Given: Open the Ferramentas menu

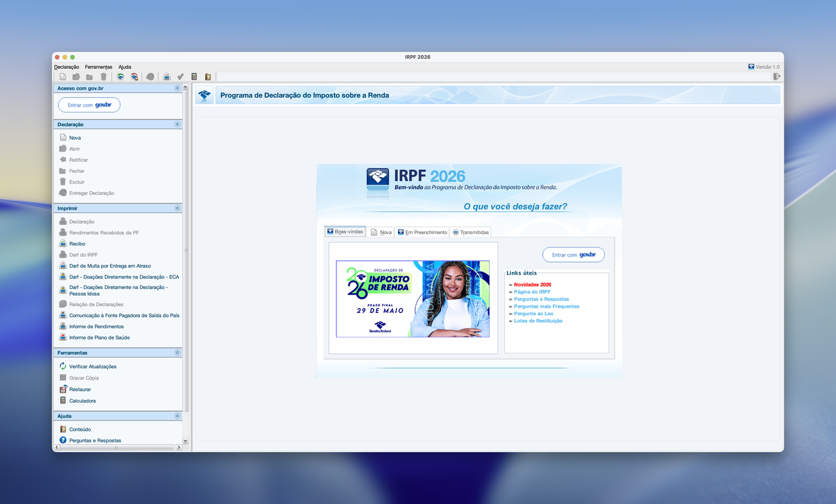Looking at the screenshot, I should click(98, 66).
